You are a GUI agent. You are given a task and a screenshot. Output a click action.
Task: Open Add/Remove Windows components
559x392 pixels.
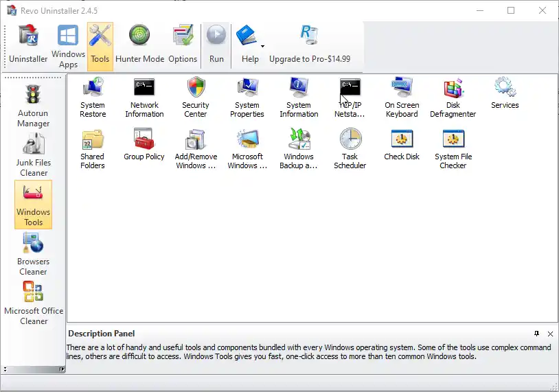[196, 149]
